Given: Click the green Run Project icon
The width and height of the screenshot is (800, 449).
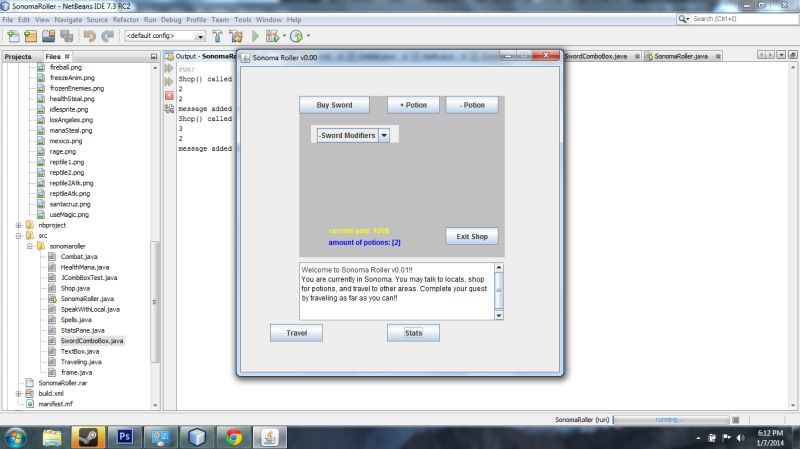Looking at the screenshot, I should pos(255,36).
